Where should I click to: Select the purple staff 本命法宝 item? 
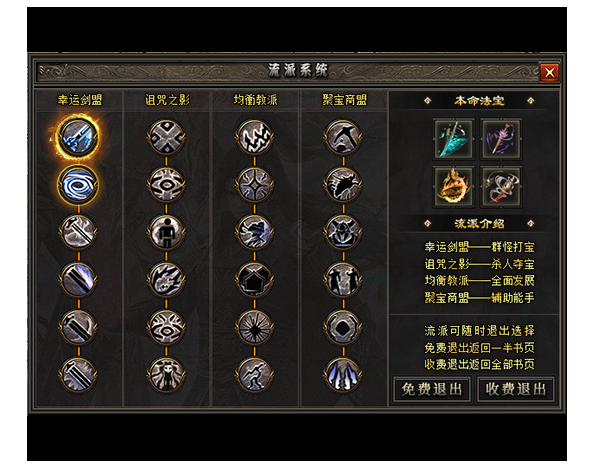tap(501, 139)
